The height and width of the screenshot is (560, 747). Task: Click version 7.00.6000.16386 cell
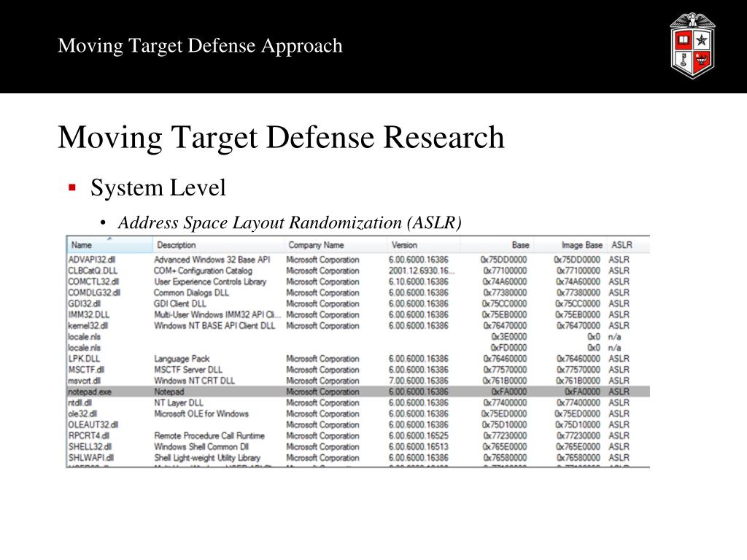418,381
